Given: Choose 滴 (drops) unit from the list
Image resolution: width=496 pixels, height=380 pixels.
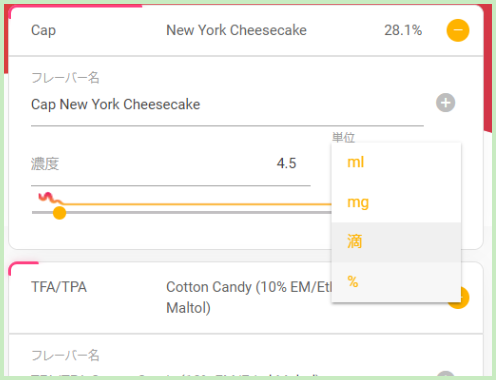Looking at the screenshot, I should (x=396, y=242).
